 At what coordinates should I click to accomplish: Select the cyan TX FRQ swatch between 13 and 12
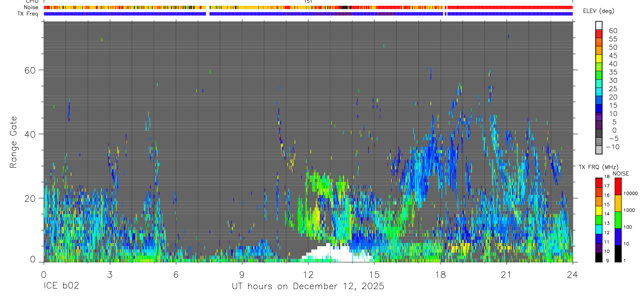point(599,229)
